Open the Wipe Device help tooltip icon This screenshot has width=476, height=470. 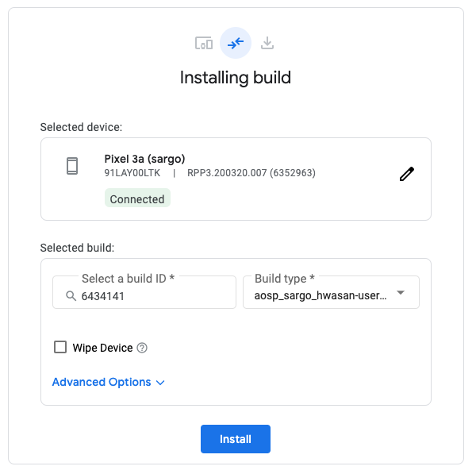[x=142, y=348]
